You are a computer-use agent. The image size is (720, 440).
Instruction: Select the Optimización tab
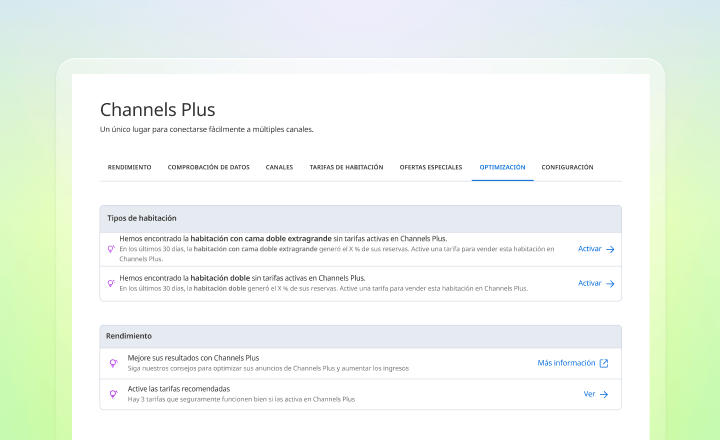tap(502, 167)
